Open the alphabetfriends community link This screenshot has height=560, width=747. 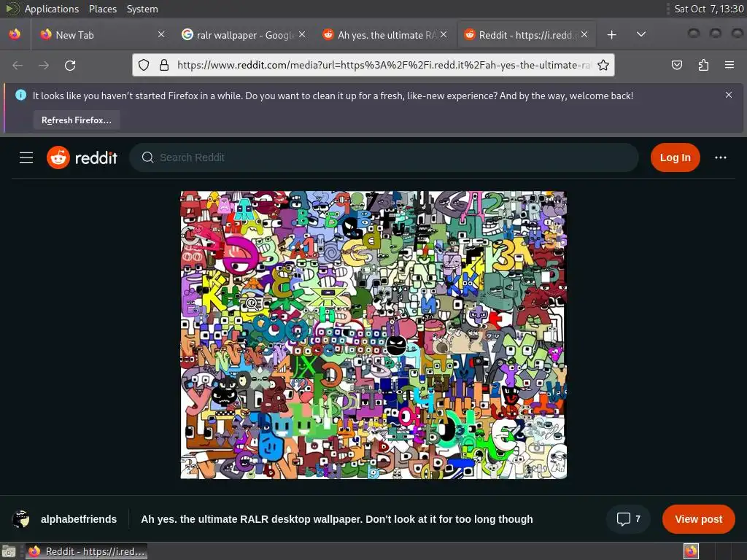click(79, 519)
